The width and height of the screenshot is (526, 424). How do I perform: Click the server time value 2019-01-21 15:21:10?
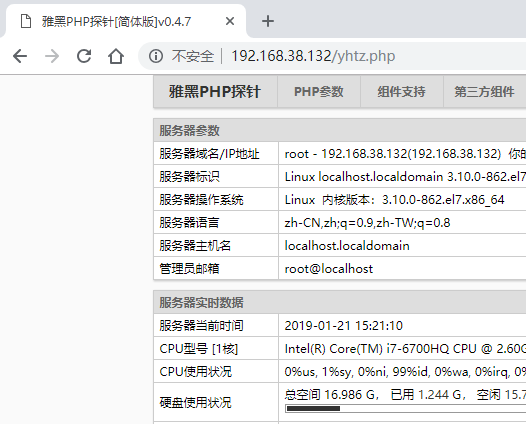click(344, 326)
